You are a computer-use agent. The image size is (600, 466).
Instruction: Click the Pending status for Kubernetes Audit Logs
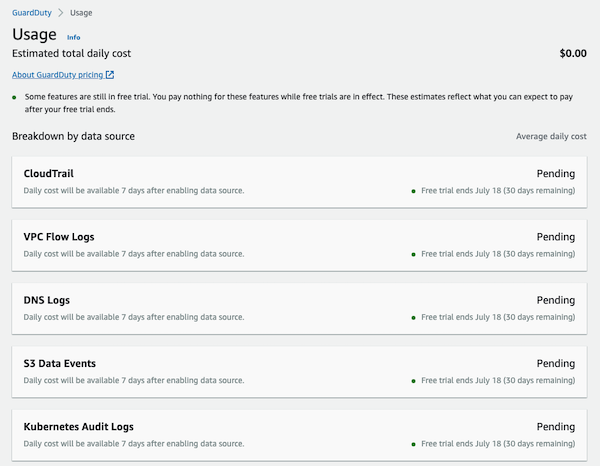556,427
